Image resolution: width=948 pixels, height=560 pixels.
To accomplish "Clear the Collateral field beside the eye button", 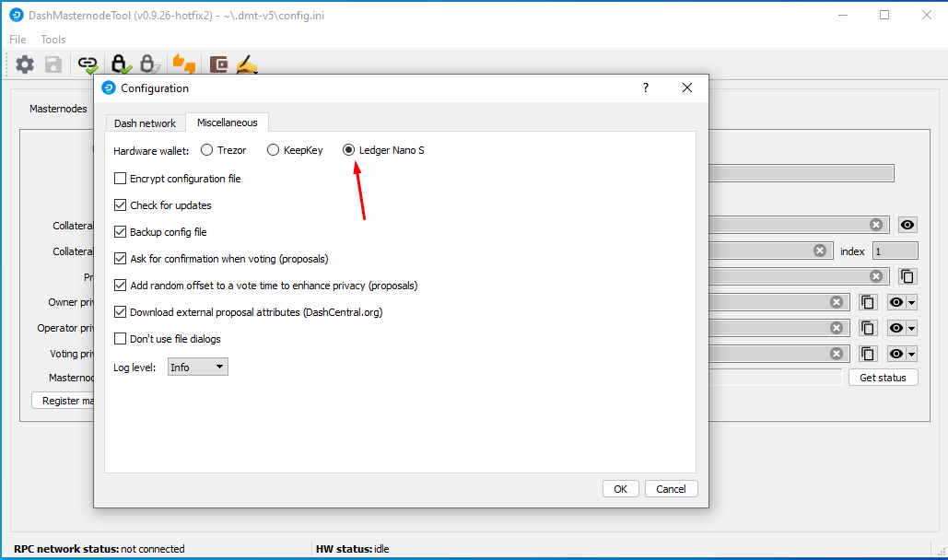I will pyautogui.click(x=876, y=225).
